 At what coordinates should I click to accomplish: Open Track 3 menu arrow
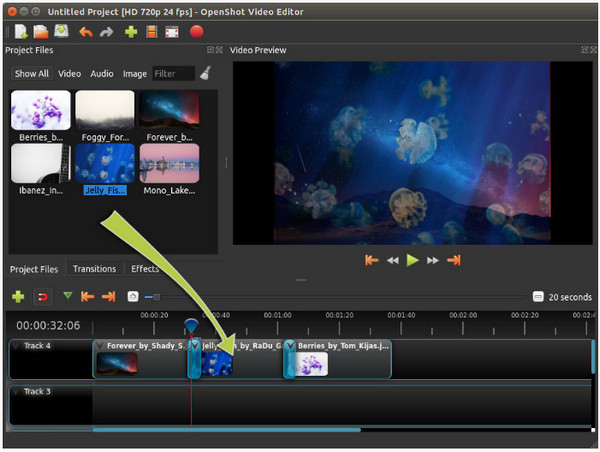click(16, 392)
